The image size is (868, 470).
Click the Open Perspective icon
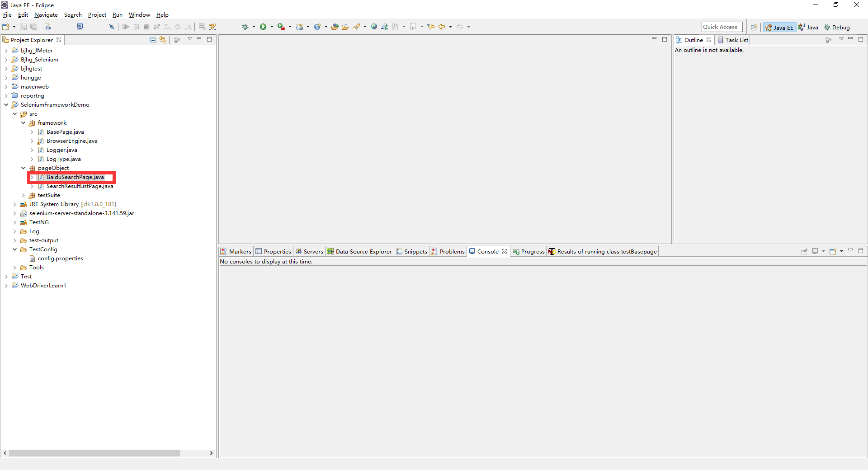pos(754,28)
